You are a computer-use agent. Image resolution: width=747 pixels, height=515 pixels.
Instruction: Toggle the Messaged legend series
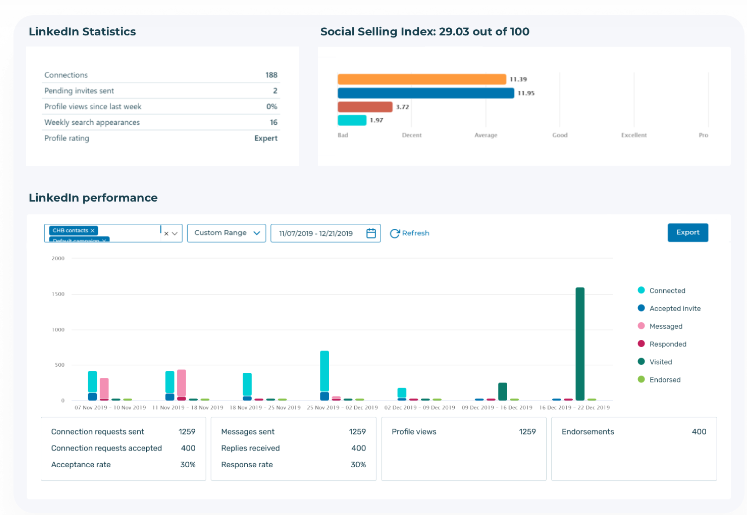click(660, 326)
